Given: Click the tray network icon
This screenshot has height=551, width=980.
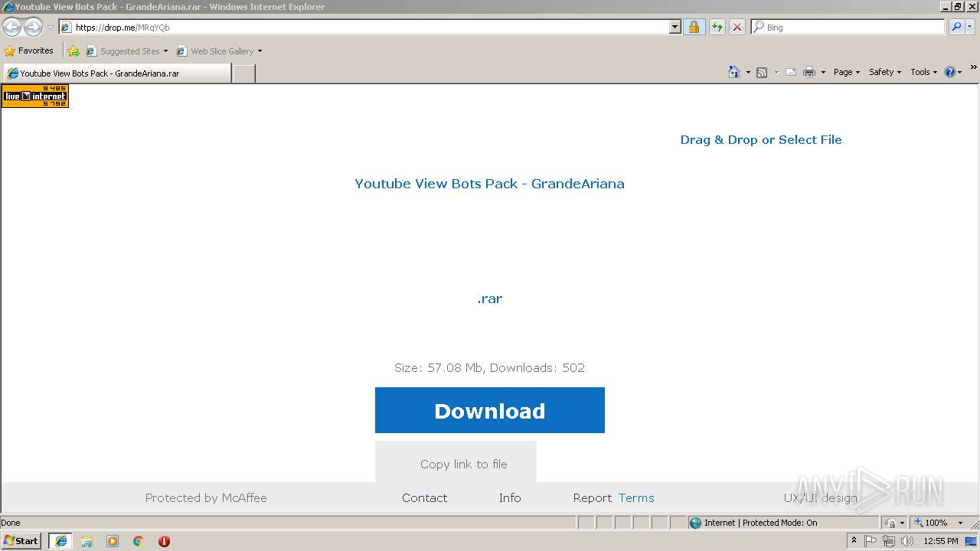Looking at the screenshot, I should 889,541.
